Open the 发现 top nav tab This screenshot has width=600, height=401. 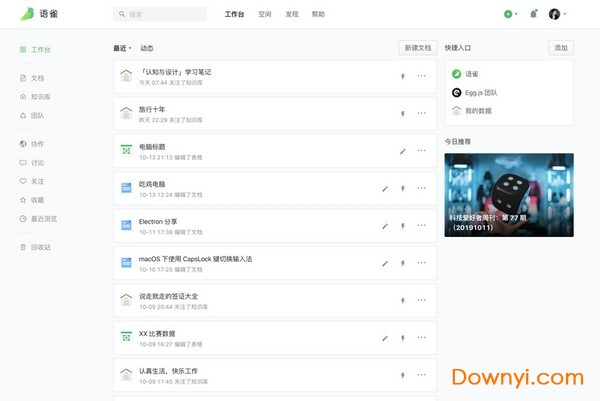coord(292,14)
